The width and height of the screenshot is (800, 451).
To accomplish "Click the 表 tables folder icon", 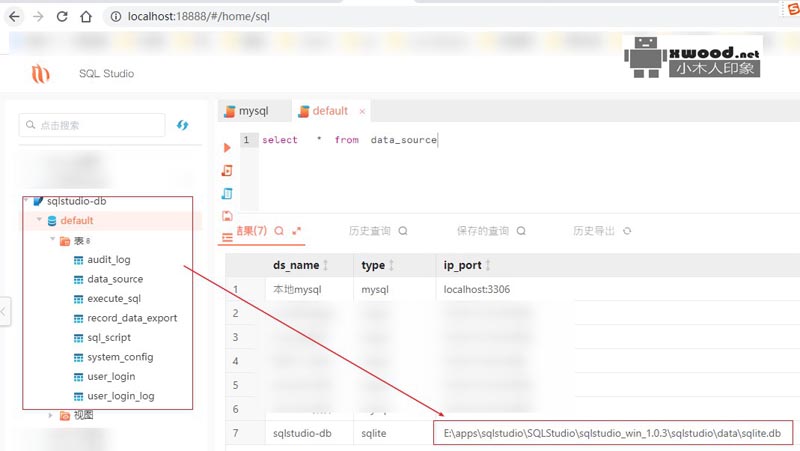I will [65, 241].
